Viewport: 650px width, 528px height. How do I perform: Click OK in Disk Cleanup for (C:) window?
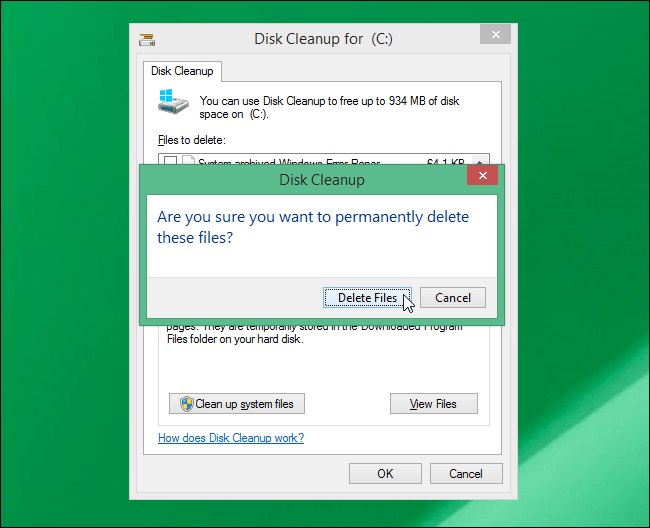click(x=385, y=474)
